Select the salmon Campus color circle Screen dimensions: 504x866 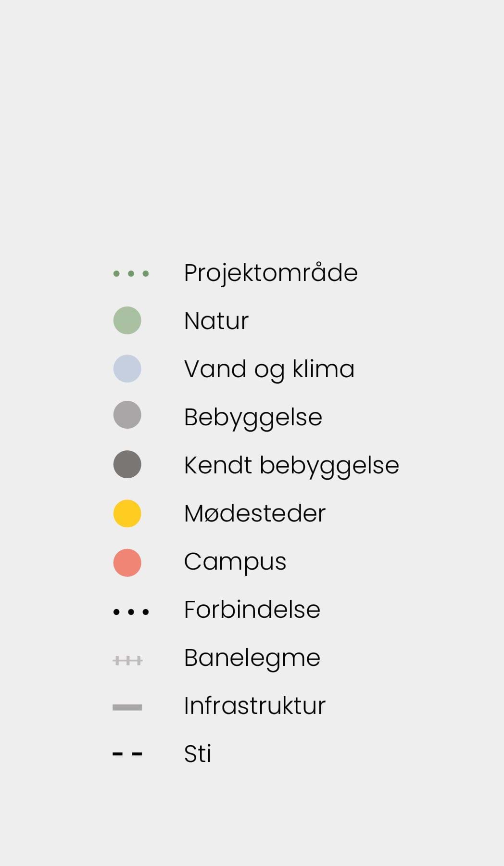pos(127,562)
